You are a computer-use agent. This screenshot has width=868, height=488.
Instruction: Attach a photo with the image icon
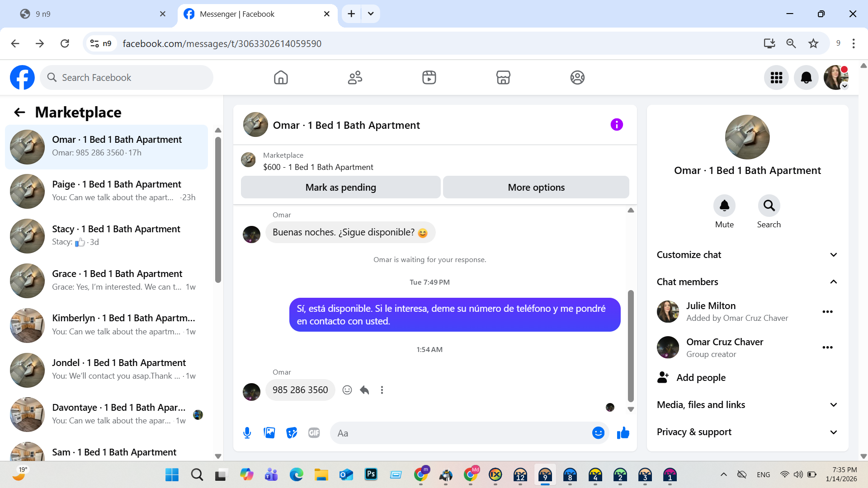point(269,433)
